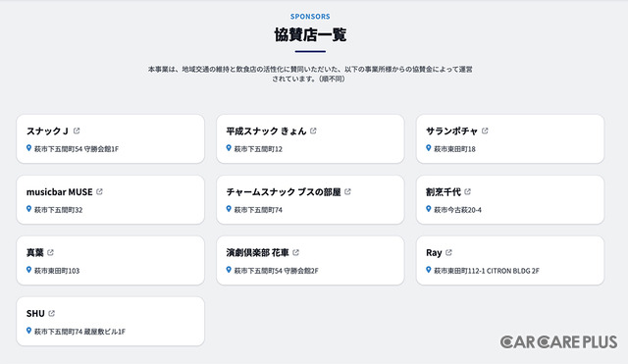Screen dimensions: 628x364
Task: Open external link icon beside スナック J
Action: (77, 130)
